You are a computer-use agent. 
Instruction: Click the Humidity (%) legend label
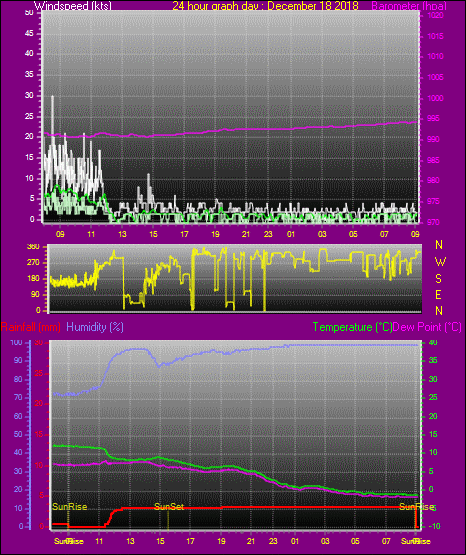click(95, 327)
